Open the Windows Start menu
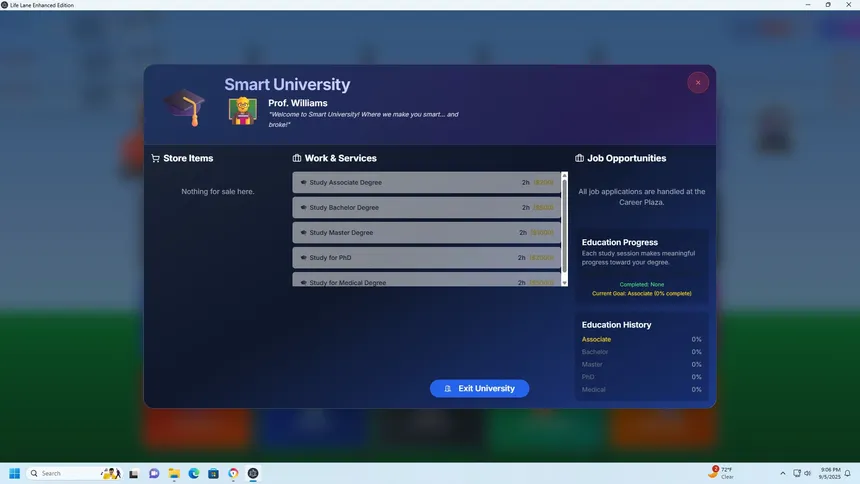 pos(15,473)
